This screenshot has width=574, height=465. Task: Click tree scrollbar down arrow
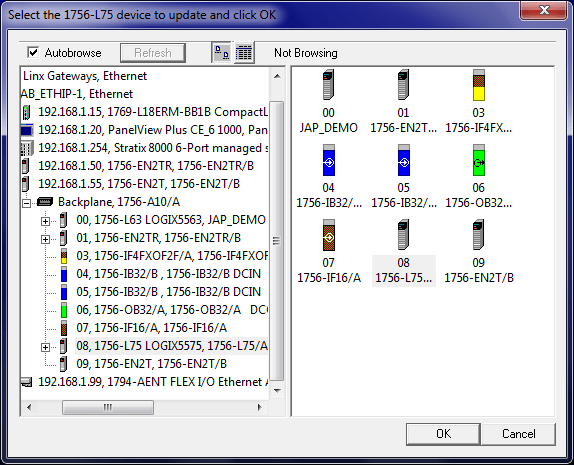click(x=277, y=391)
